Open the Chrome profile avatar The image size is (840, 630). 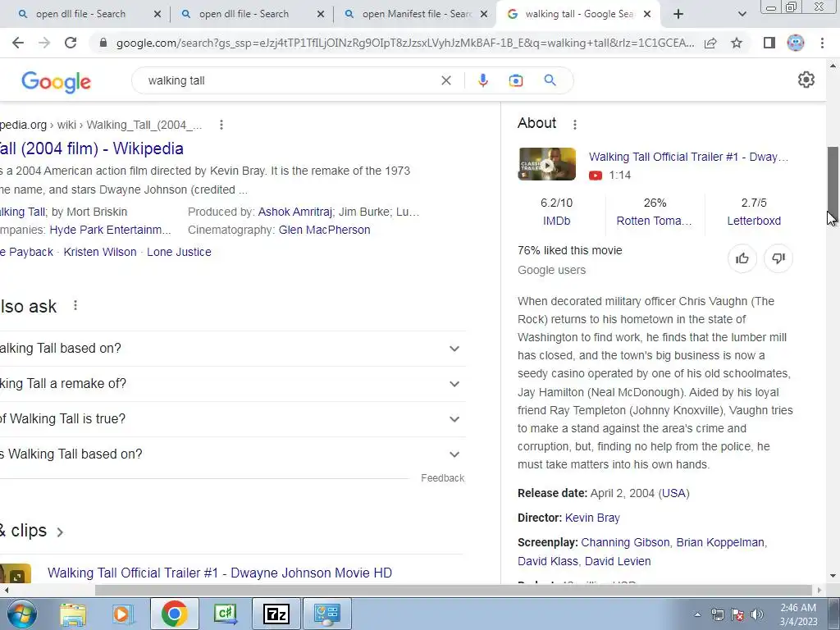click(796, 43)
